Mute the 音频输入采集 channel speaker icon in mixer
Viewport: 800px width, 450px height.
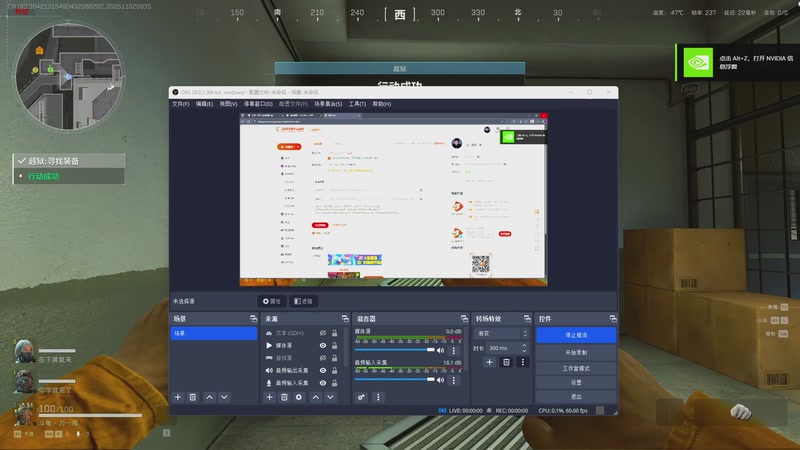pyautogui.click(x=440, y=380)
